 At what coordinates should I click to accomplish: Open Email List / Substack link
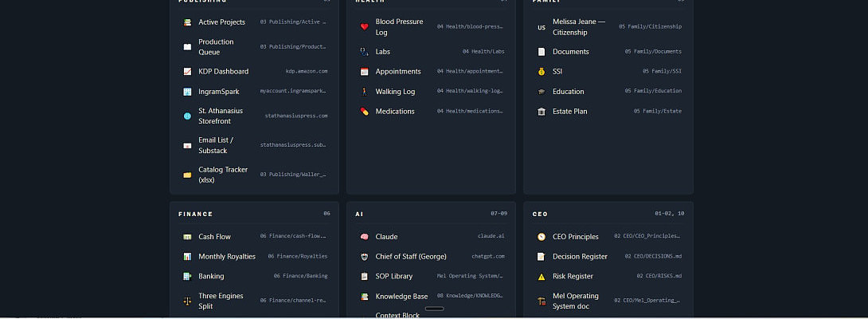tap(255, 145)
